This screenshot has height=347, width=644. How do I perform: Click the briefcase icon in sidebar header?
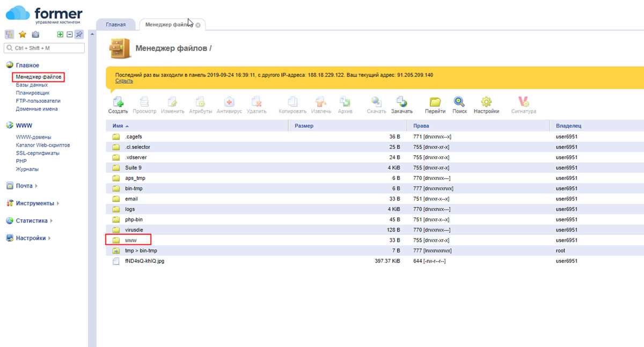(x=35, y=34)
